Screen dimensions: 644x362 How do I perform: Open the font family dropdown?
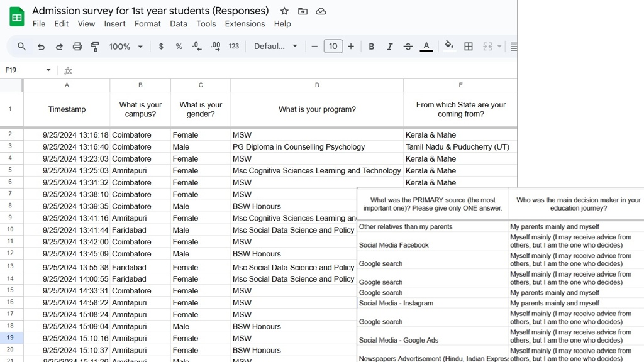pyautogui.click(x=275, y=47)
